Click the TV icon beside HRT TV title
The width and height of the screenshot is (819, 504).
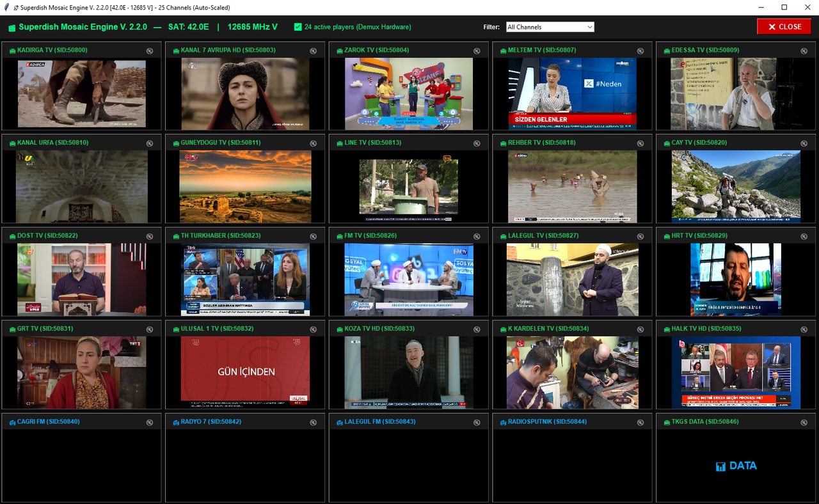pyautogui.click(x=667, y=236)
